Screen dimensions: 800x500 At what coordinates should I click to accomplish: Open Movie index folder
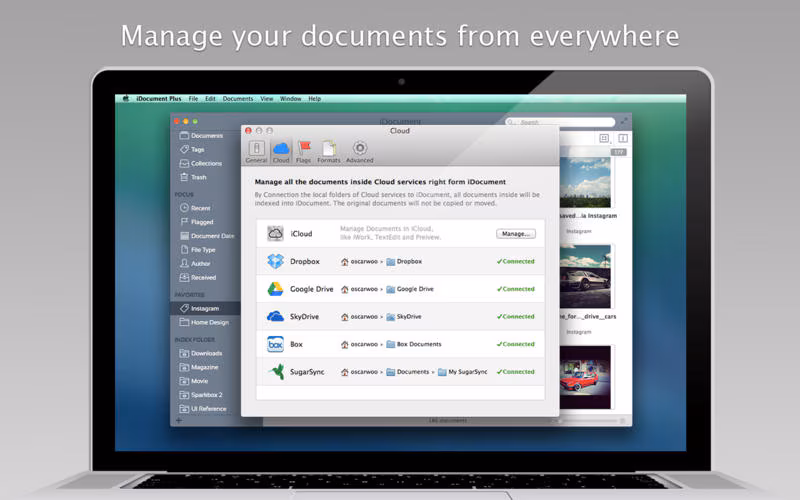coord(193,381)
